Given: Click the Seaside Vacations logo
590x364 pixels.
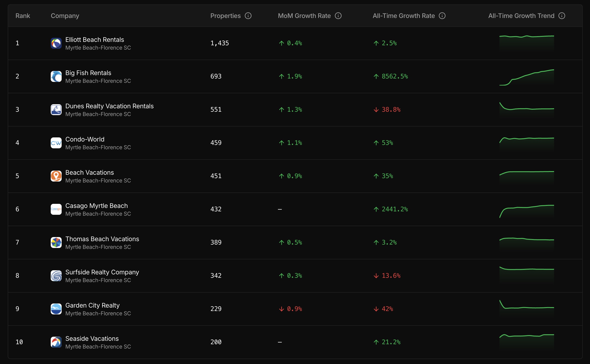Looking at the screenshot, I should point(56,342).
